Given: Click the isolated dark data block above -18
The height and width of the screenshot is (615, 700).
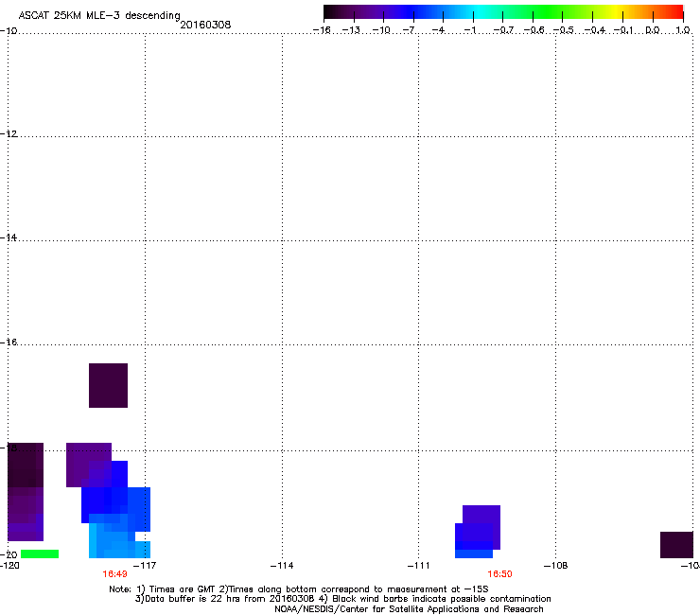Looking at the screenshot, I should click(x=108, y=385).
